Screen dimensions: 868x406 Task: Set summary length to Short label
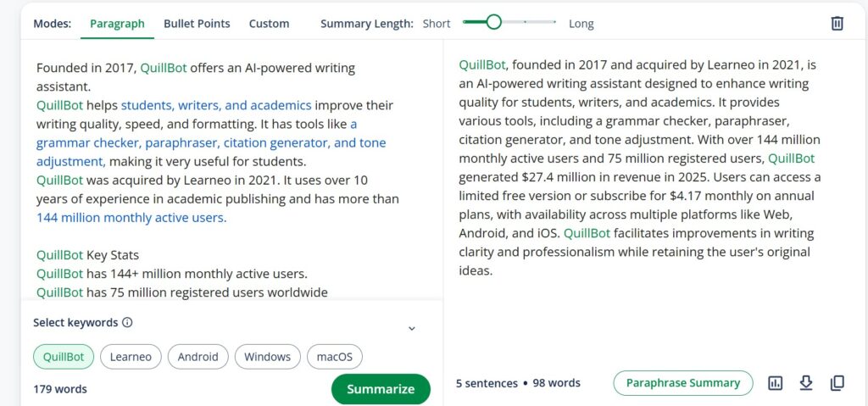(437, 24)
